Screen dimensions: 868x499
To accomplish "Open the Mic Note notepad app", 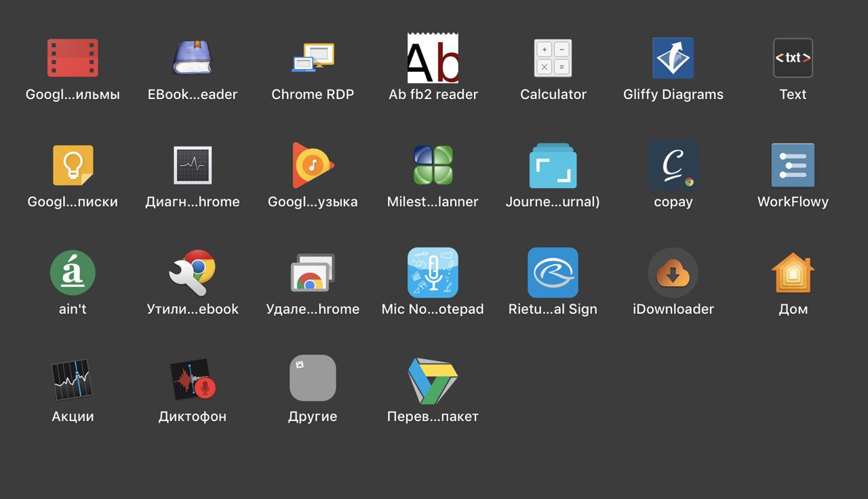I will coord(433,273).
